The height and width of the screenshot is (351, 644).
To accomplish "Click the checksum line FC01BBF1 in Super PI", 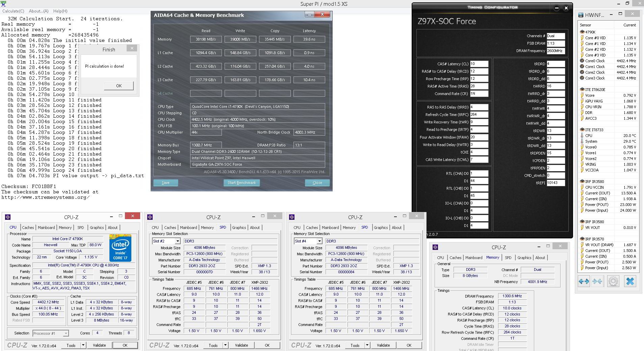I will tap(29, 187).
